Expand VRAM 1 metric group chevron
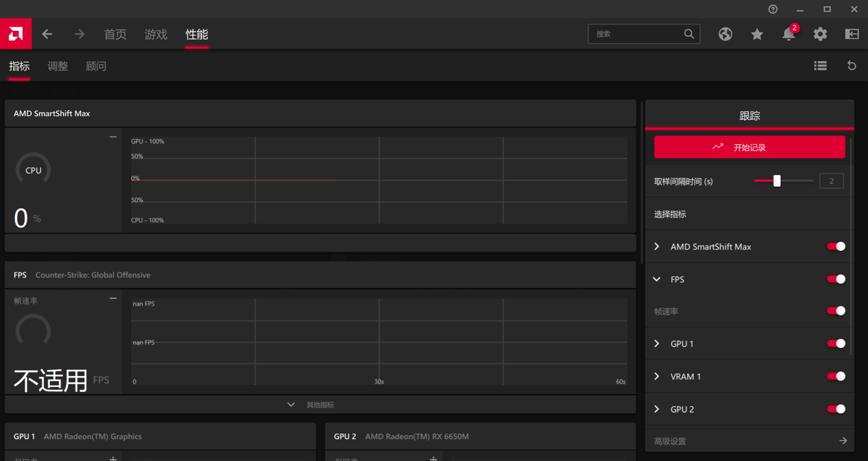Image resolution: width=868 pixels, height=461 pixels. pyautogui.click(x=657, y=376)
